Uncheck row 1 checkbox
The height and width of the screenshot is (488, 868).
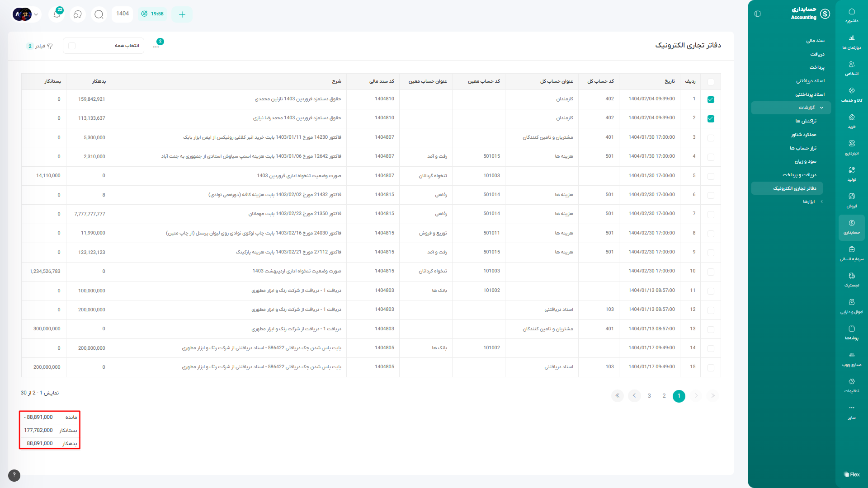pos(711,99)
